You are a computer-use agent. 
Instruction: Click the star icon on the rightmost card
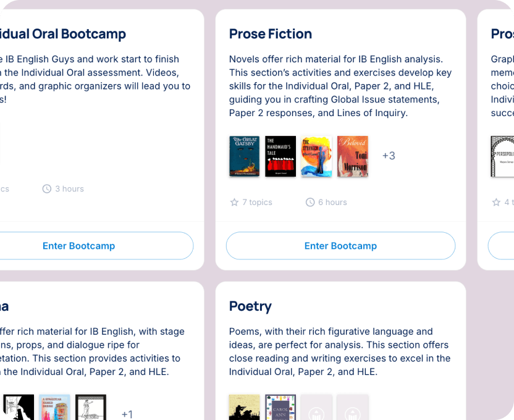(495, 203)
